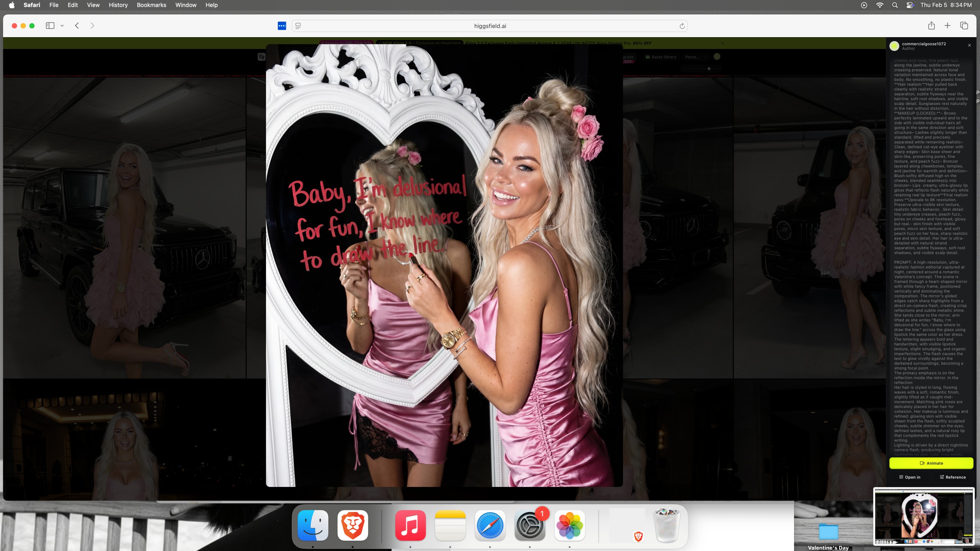980x551 pixels.
Task: Open the screenshot preview thumbnail
Action: pyautogui.click(x=923, y=517)
